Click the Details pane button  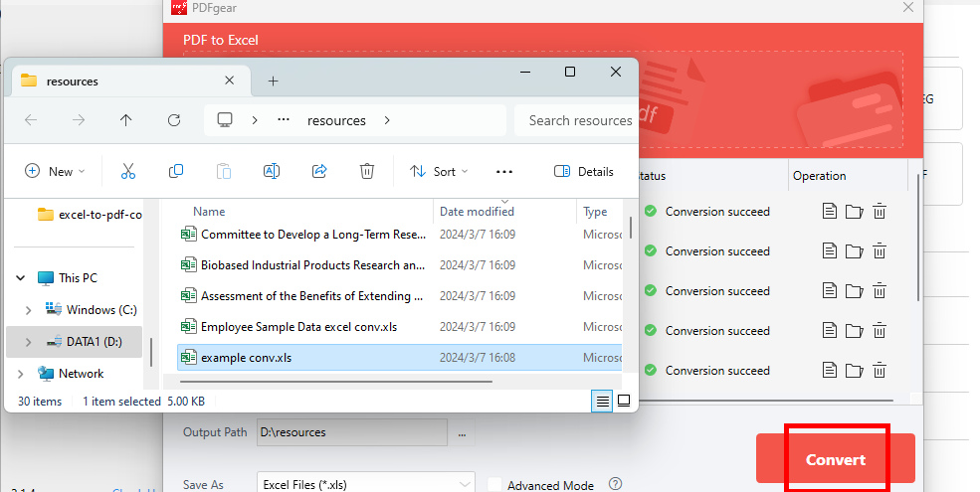pyautogui.click(x=584, y=171)
